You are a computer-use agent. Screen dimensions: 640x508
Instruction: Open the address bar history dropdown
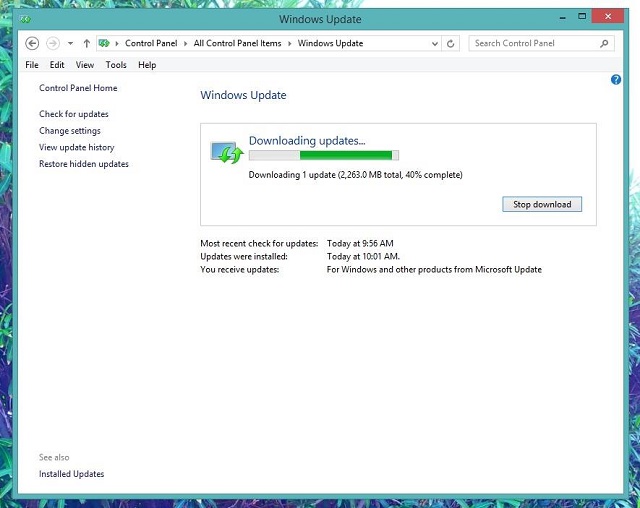pos(435,44)
